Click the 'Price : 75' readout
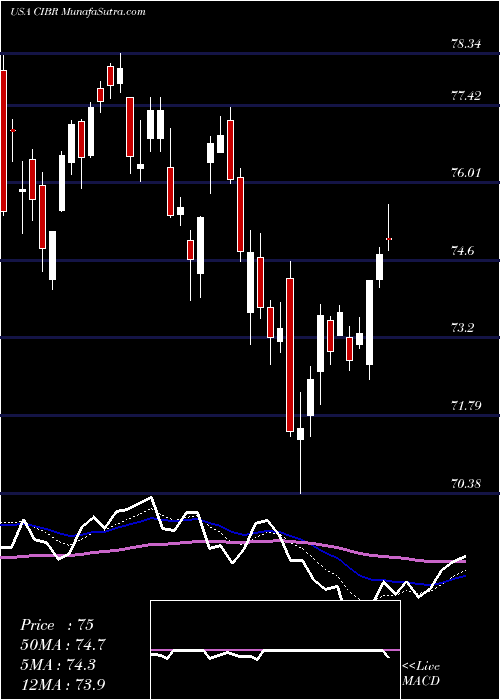500x700 pixels. point(57,625)
